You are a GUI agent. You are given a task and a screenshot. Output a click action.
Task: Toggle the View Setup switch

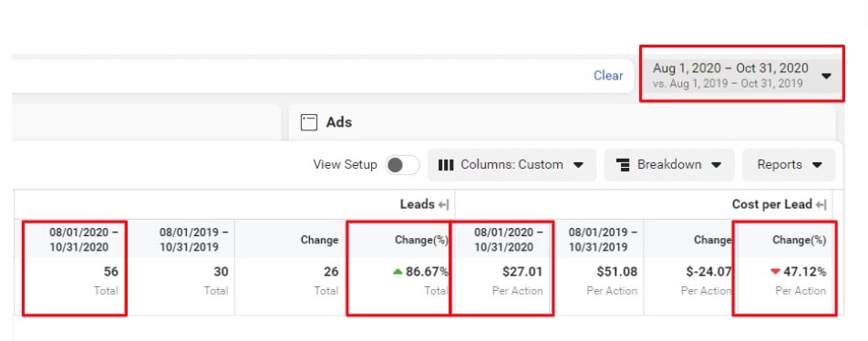402,165
